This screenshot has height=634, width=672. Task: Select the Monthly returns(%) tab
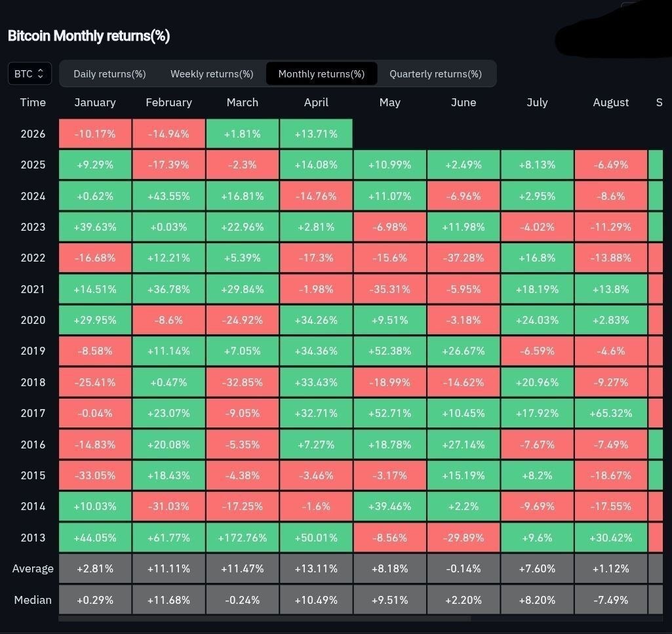[x=321, y=73]
